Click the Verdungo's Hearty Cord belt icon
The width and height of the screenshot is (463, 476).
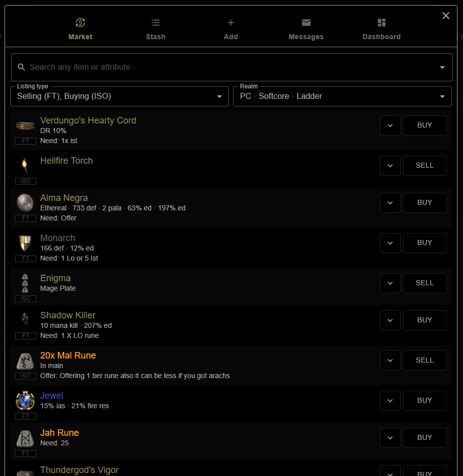pyautogui.click(x=25, y=126)
